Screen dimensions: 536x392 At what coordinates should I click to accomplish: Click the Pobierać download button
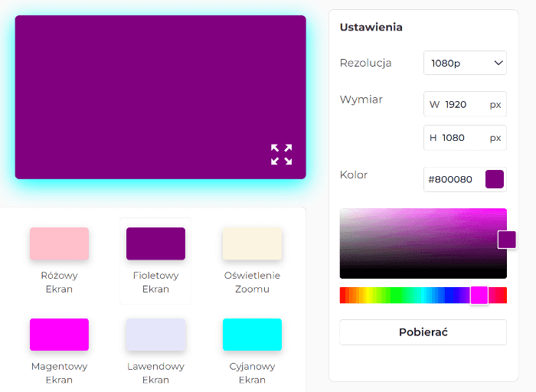(423, 332)
